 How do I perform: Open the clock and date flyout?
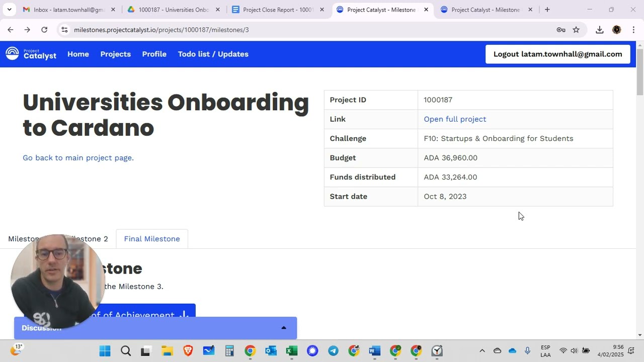611,350
